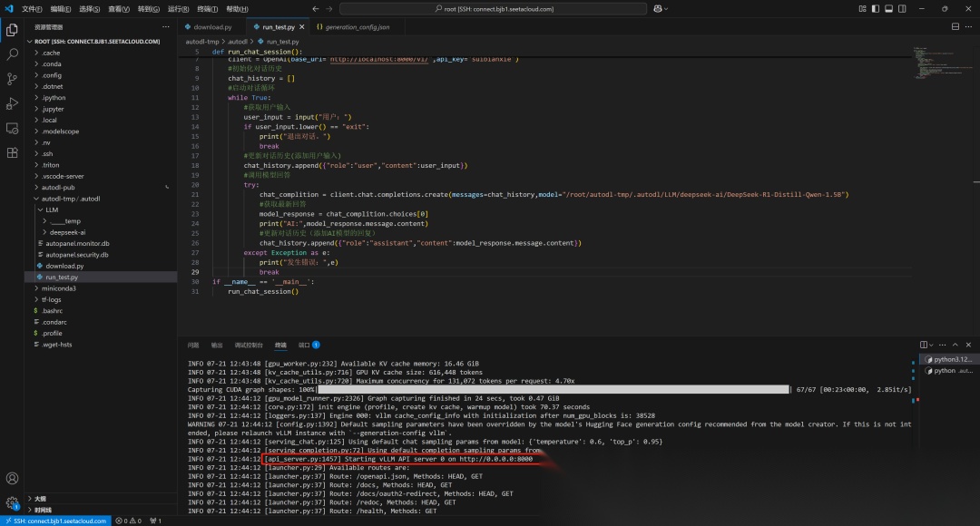Open the Search view in activity bar

12,54
